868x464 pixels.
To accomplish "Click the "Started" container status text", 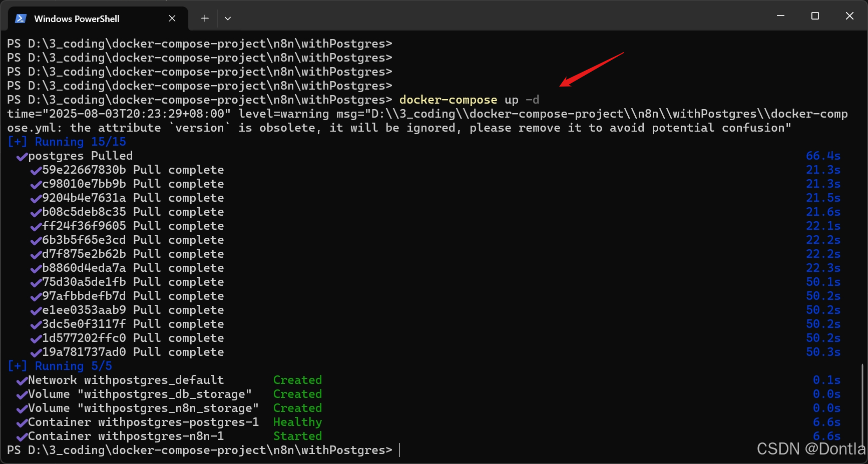I will [297, 436].
